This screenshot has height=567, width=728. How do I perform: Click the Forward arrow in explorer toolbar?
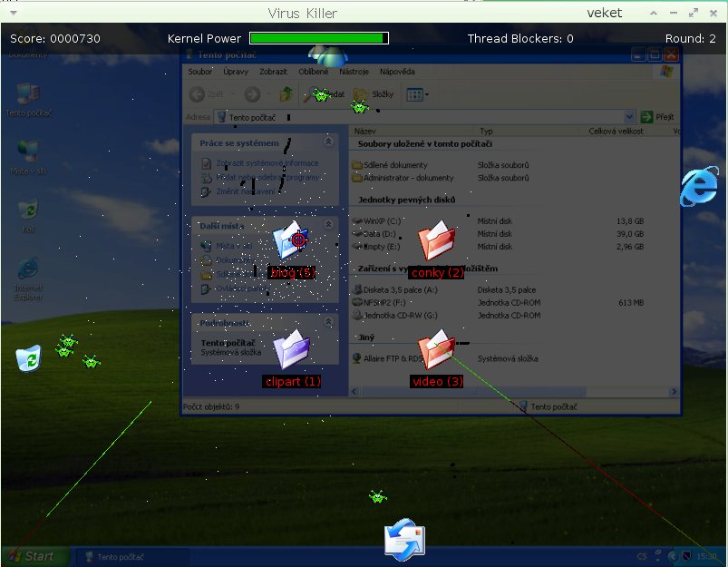click(253, 94)
